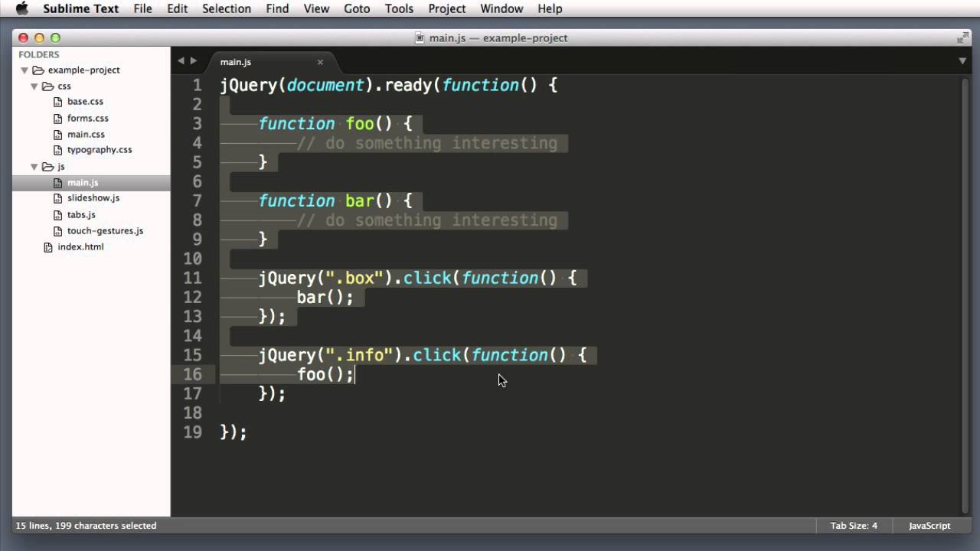Open main.css in the sidebar

click(x=86, y=135)
